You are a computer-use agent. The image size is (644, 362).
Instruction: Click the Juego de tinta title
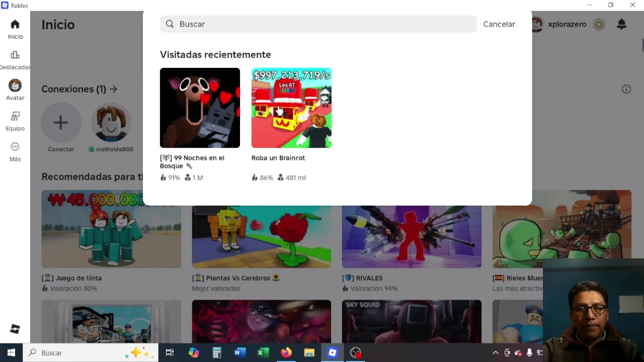[71, 278]
